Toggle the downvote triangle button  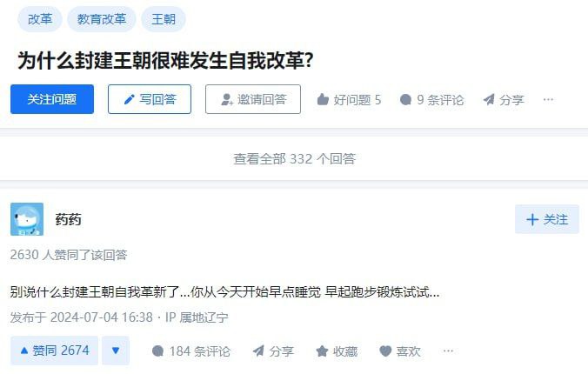click(x=116, y=351)
